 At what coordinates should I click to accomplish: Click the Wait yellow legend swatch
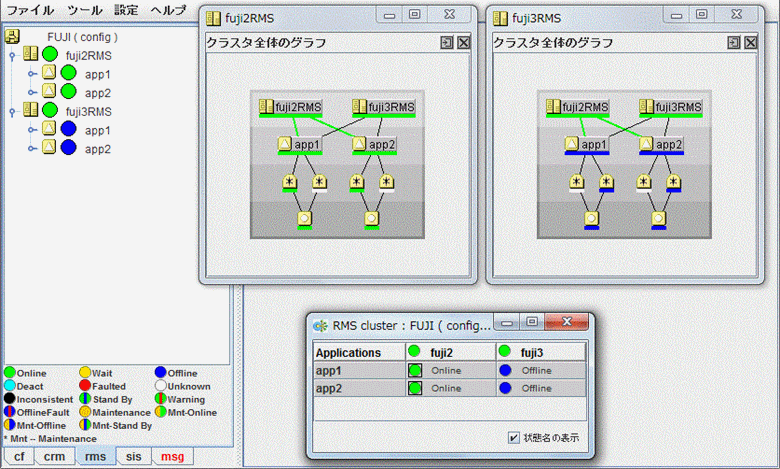85,372
